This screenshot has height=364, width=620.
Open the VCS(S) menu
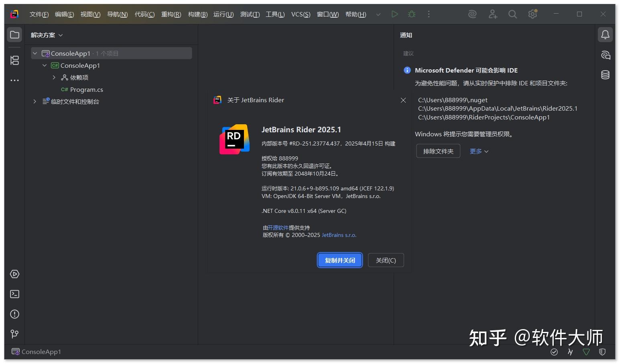(301, 14)
